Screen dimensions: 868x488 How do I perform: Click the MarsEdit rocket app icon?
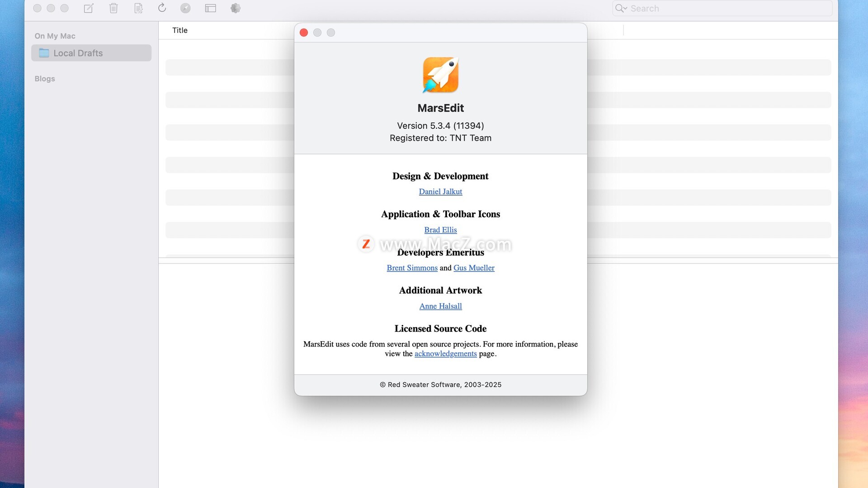pyautogui.click(x=441, y=75)
